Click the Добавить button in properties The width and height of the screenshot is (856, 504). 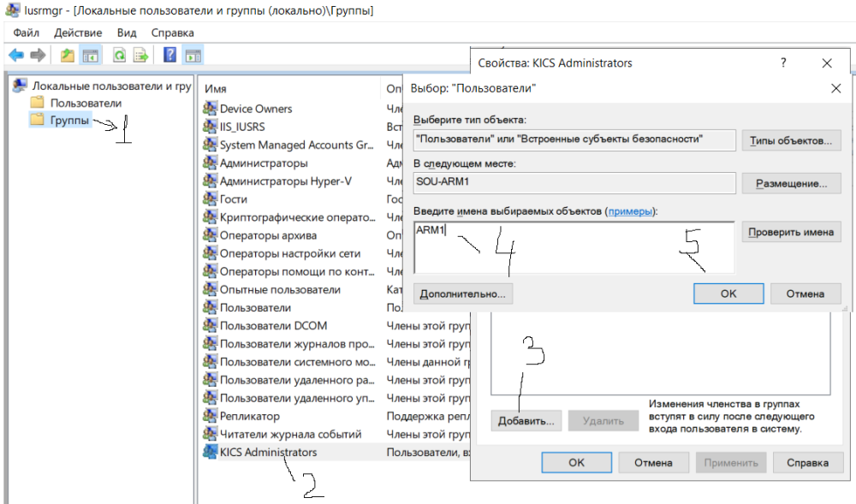coord(526,421)
